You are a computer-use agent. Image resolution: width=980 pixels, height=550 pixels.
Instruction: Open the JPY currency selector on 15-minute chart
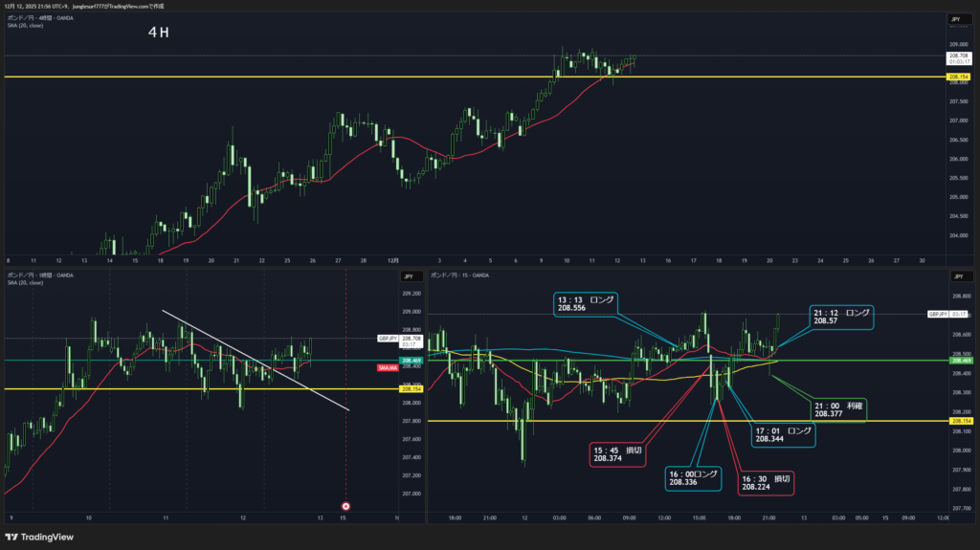tap(955, 276)
